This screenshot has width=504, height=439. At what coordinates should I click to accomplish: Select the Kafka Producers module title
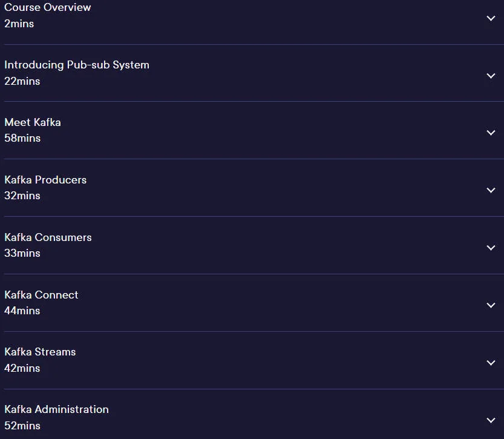click(x=45, y=180)
